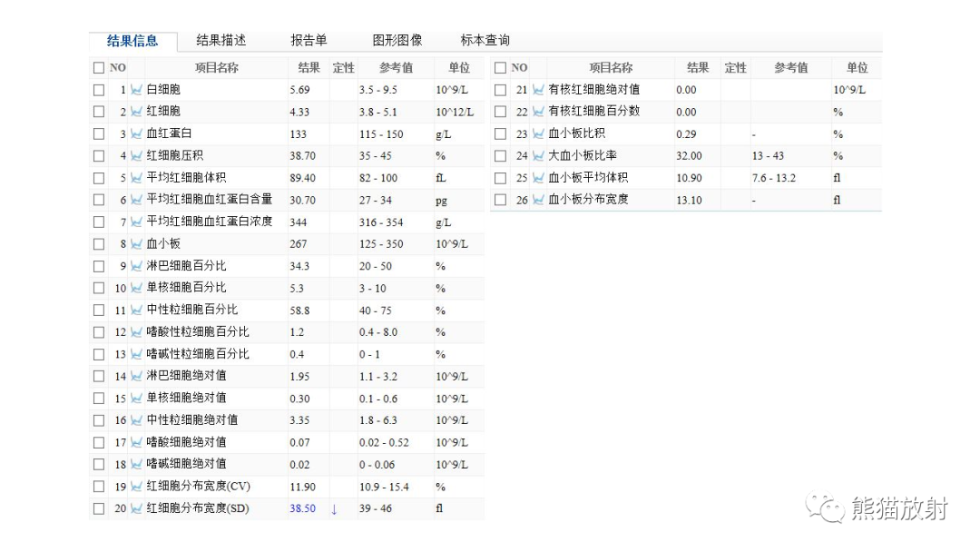Viewport: 980px width, 552px height.
Task: Open trend chart icon for 嗜碱性粒细胞百分比
Action: pos(136,354)
